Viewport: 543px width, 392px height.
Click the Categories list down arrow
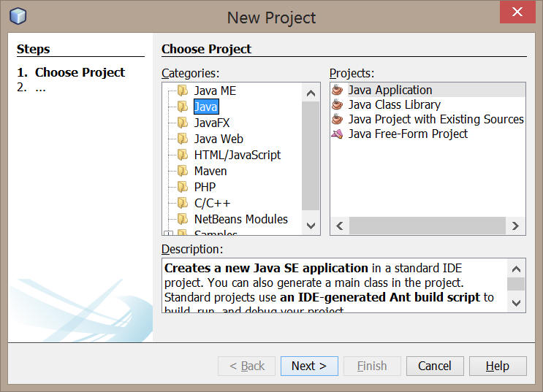pyautogui.click(x=311, y=226)
